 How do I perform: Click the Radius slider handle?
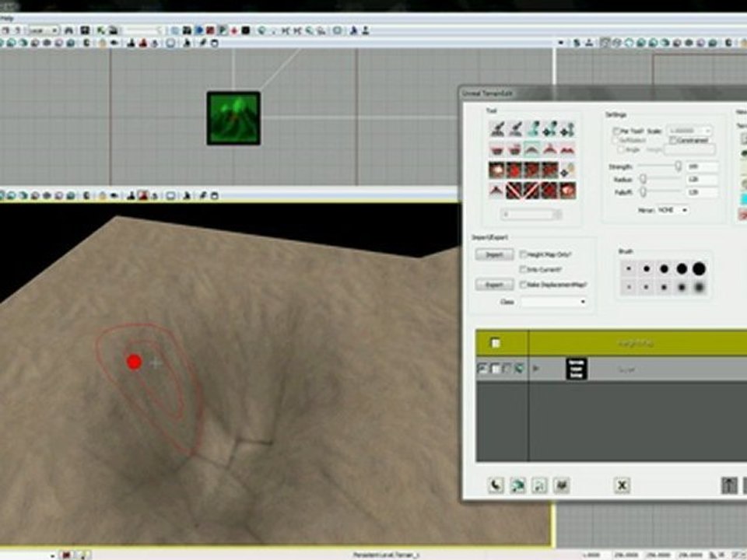click(x=644, y=179)
